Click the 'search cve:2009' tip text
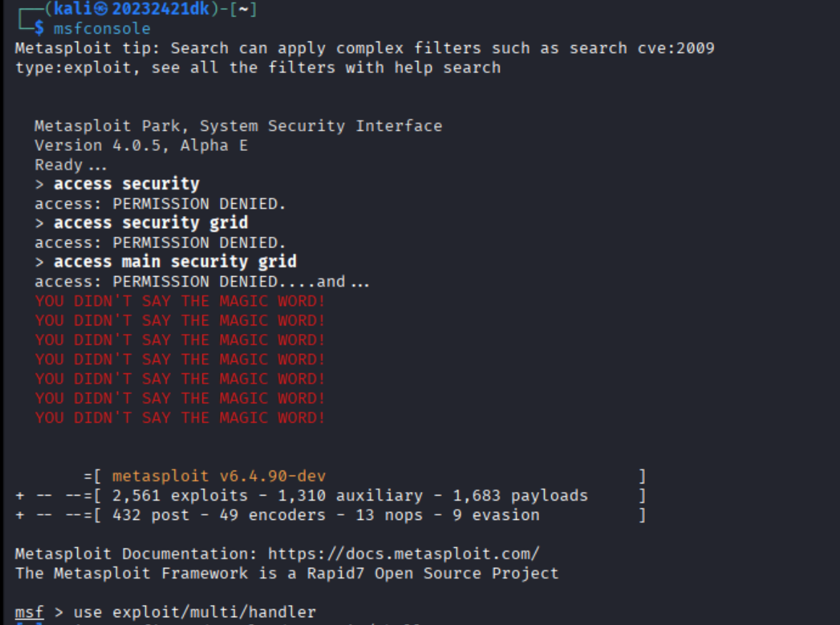Screen dimensions: 840x625 (x=642, y=48)
